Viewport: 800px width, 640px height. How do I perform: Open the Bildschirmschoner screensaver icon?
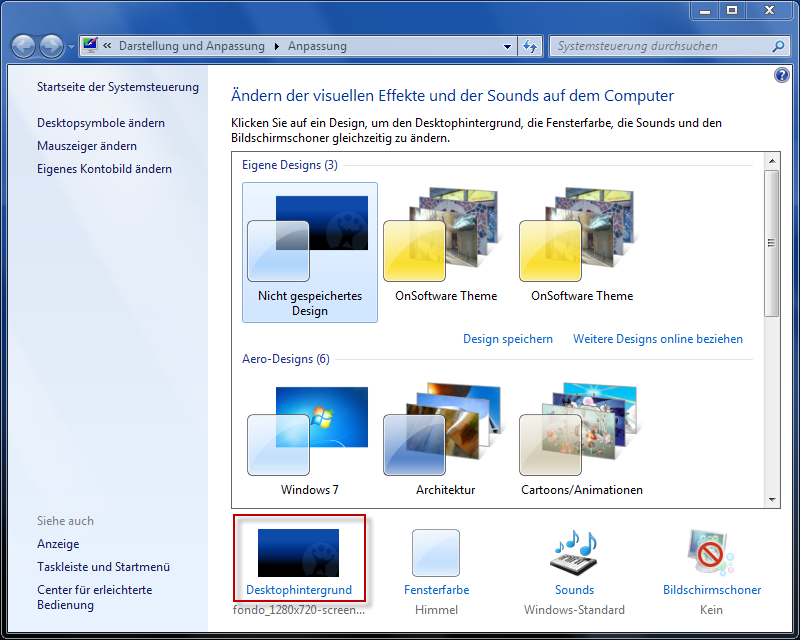coord(711,553)
